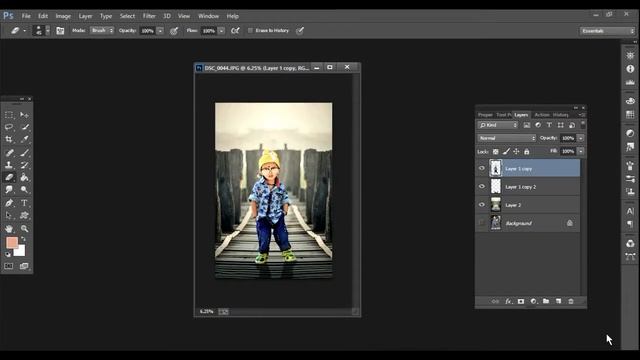Toggle lock transparent pixels
This screenshot has height=360, width=640.
(x=496, y=151)
